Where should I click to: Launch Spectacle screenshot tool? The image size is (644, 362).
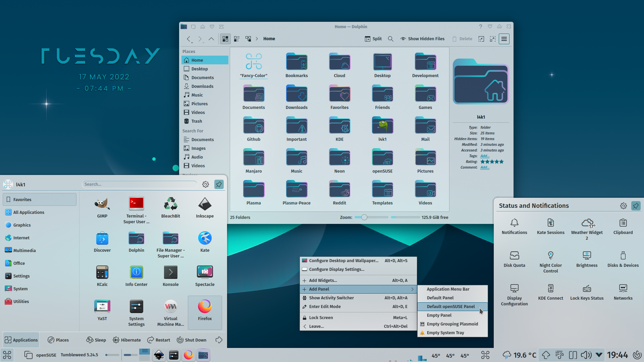click(205, 276)
